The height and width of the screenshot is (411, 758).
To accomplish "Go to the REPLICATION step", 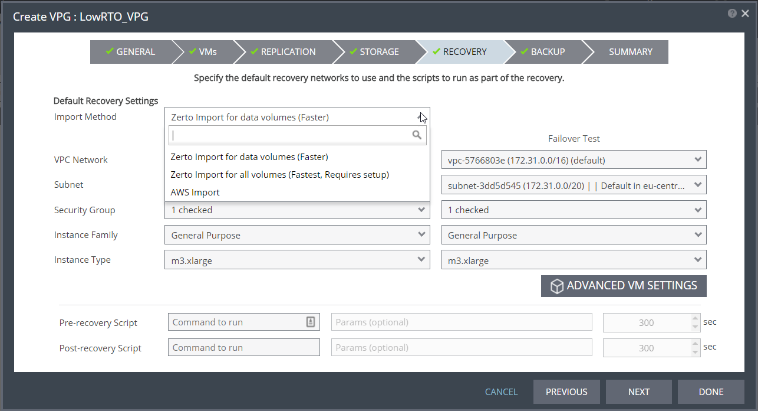I will (x=284, y=52).
